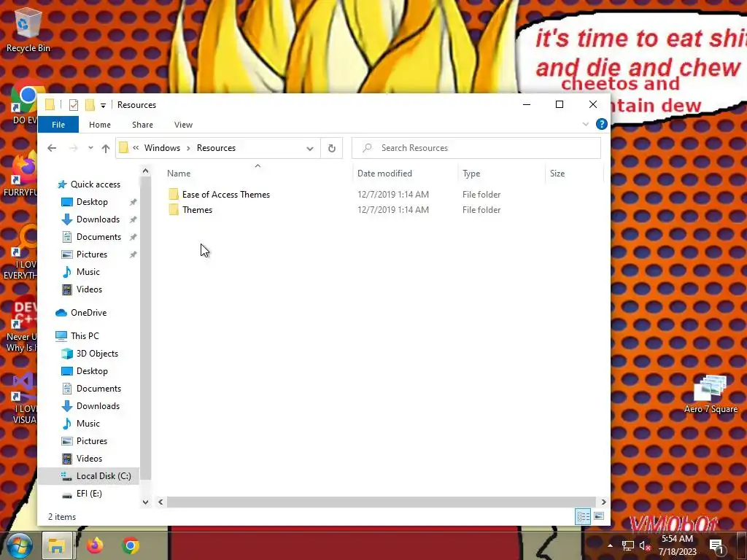Open the Customize Quick Access Toolbar dropdown
747x560 pixels.
103,105
